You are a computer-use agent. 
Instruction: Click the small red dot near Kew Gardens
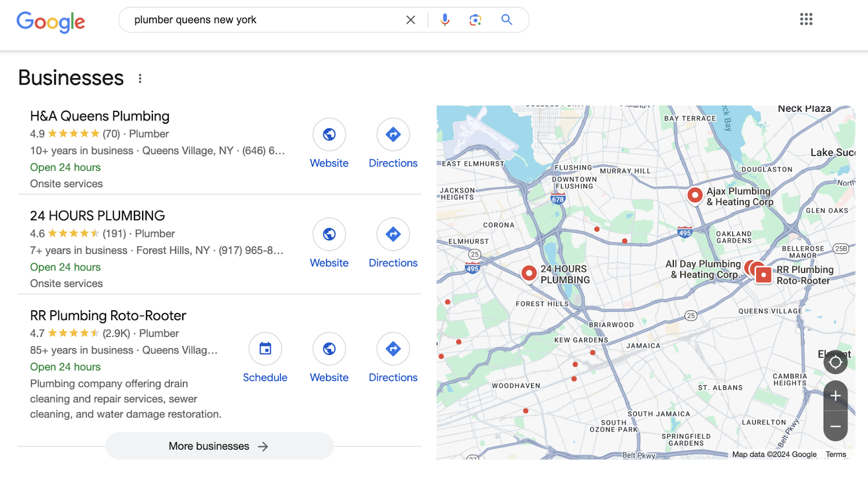click(x=593, y=353)
